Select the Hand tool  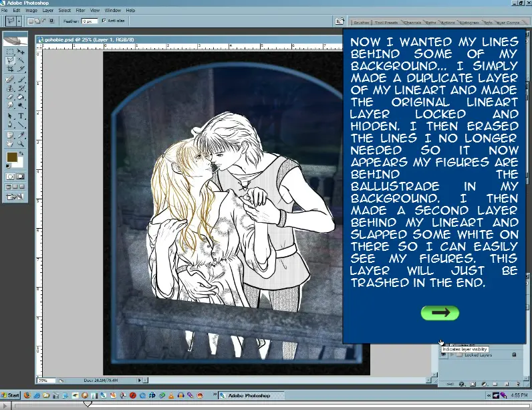click(x=10, y=144)
